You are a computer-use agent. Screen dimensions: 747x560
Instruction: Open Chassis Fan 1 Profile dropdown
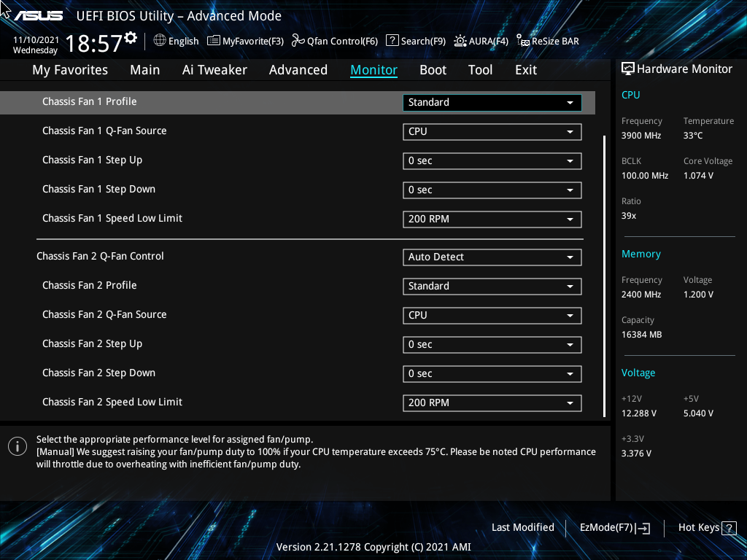click(492, 102)
